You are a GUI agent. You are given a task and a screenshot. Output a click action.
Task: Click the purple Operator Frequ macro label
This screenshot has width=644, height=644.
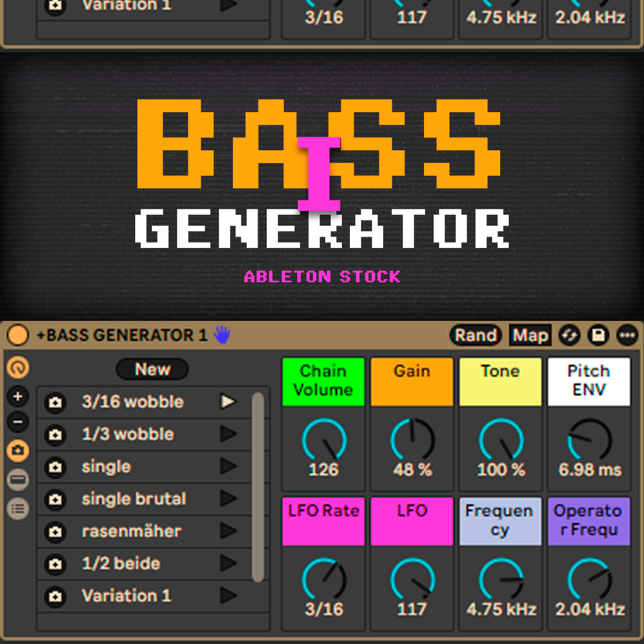tap(589, 521)
